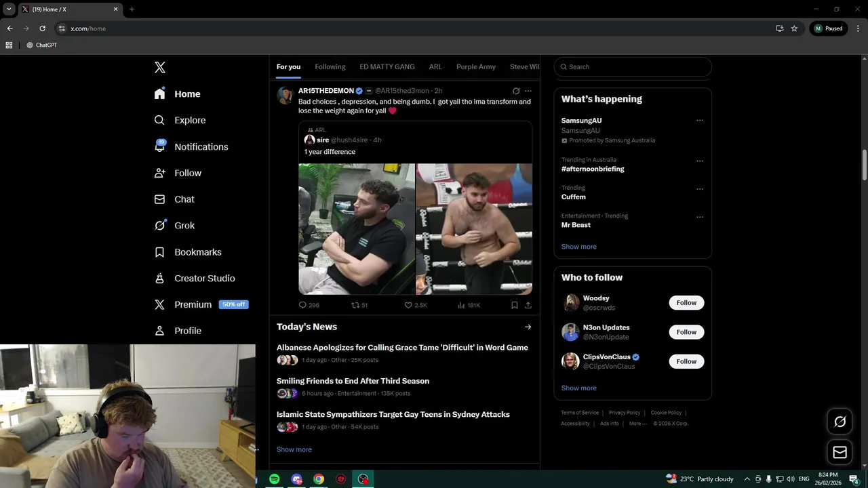Open Islamic State Sympathizers news story

coord(393,414)
